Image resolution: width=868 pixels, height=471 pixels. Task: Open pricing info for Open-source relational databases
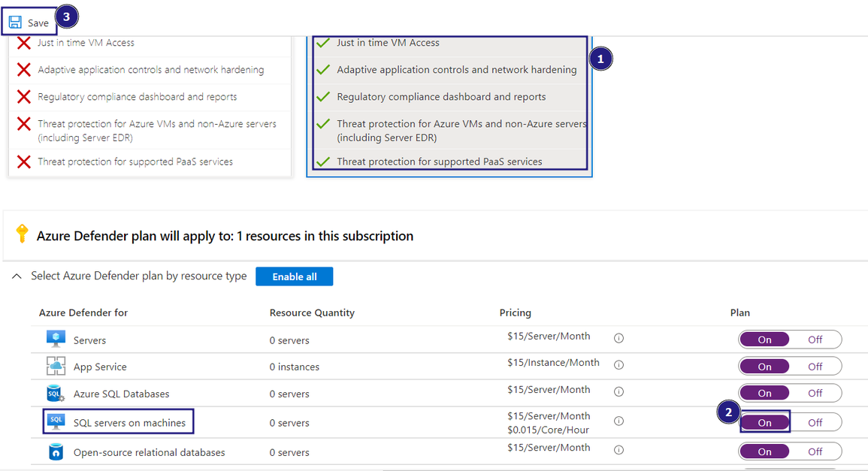pos(619,450)
